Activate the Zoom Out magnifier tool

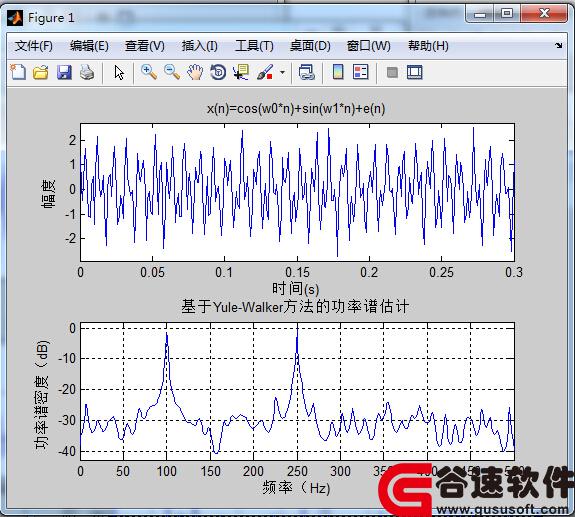[x=172, y=72]
